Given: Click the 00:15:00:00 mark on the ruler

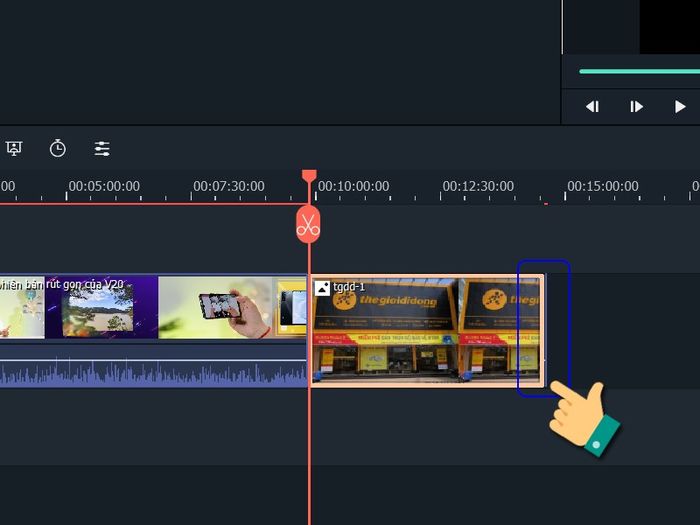Looking at the screenshot, I should pyautogui.click(x=603, y=186).
